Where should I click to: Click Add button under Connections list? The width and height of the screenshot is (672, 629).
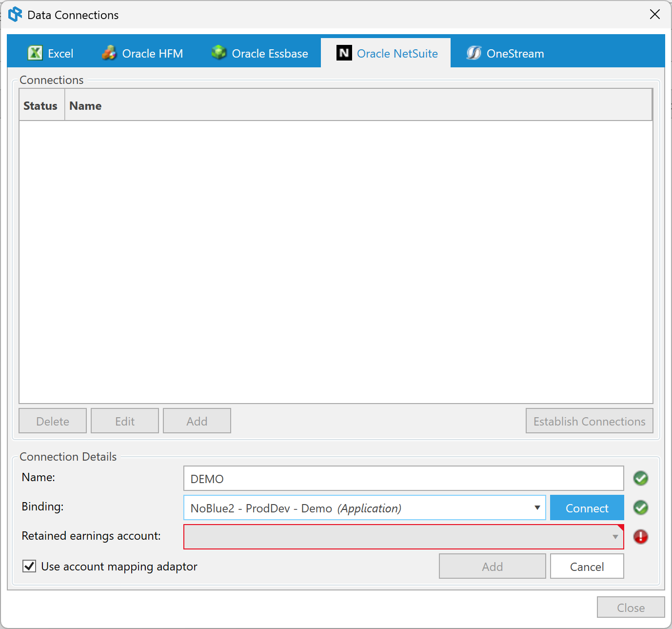197,421
